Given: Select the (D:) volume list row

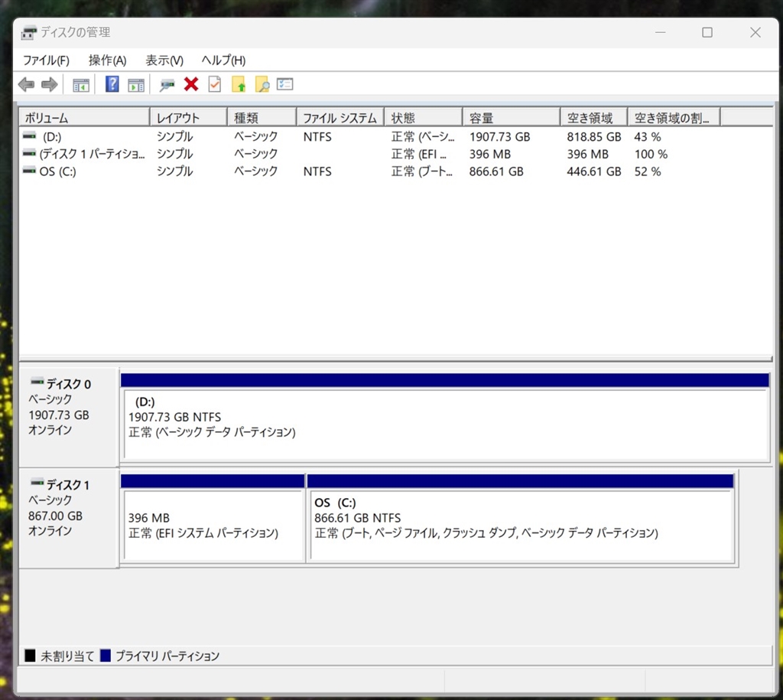Looking at the screenshot, I should pos(52,137).
